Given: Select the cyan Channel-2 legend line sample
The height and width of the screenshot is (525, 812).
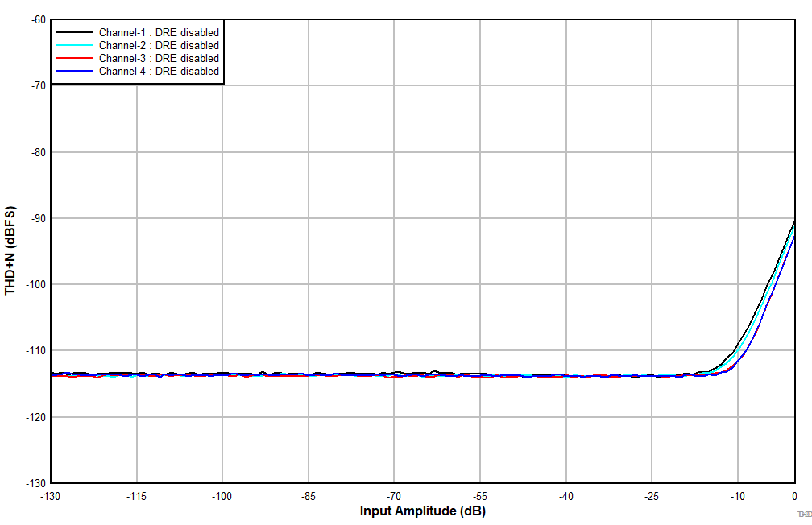Looking at the screenshot, I should (x=74, y=45).
